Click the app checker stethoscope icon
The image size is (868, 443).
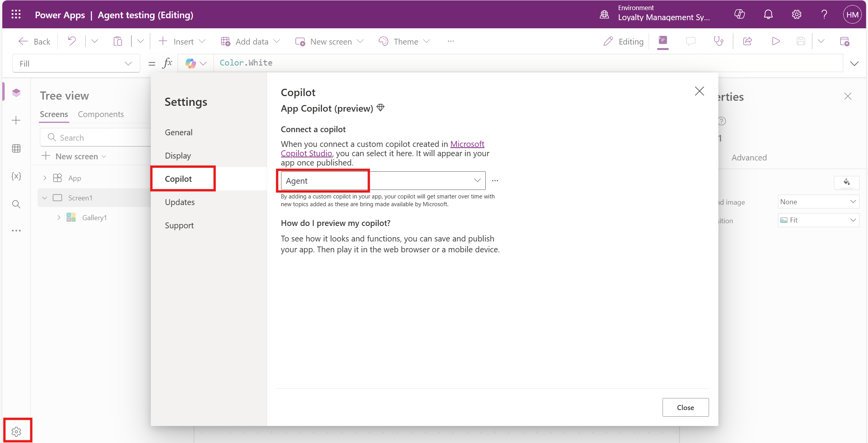click(718, 41)
